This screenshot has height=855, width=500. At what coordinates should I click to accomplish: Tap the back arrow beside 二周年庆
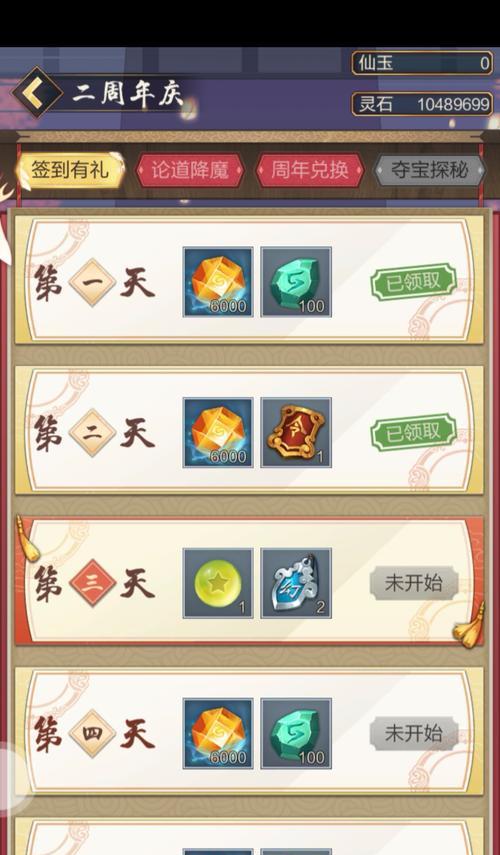pyautogui.click(x=37, y=93)
